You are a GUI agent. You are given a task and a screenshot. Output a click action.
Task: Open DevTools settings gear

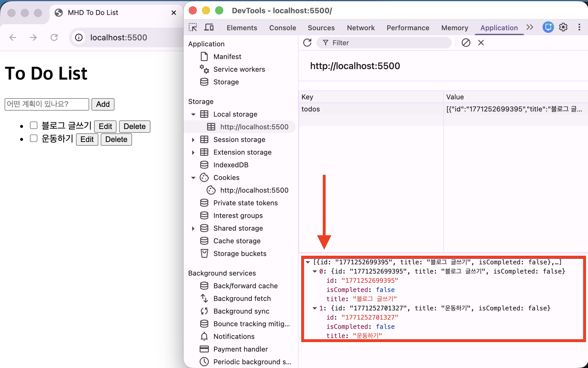point(563,27)
